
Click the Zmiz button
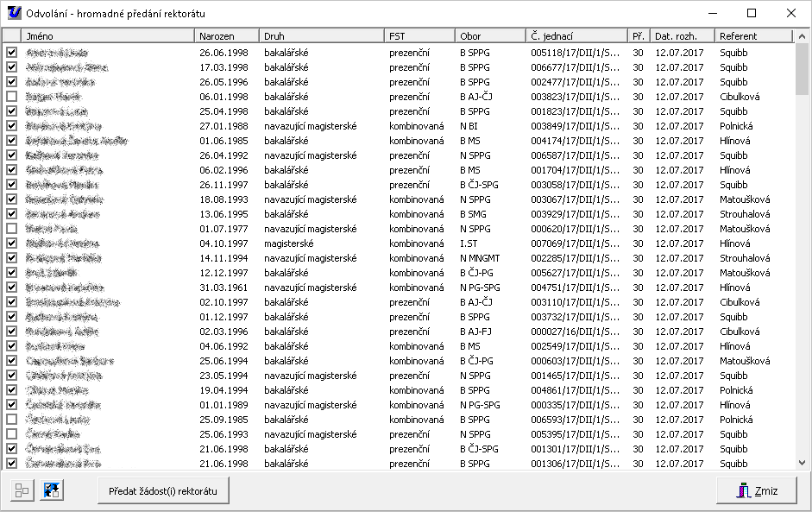click(758, 491)
